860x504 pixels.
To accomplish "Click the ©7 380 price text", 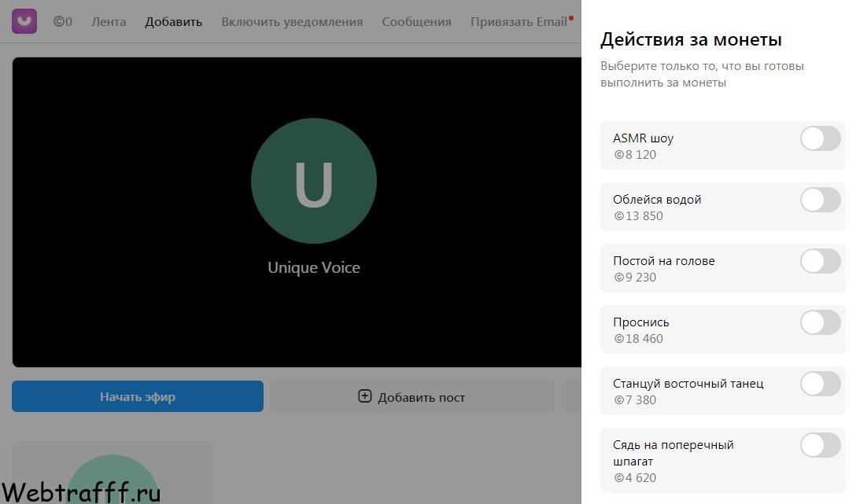I will (635, 400).
